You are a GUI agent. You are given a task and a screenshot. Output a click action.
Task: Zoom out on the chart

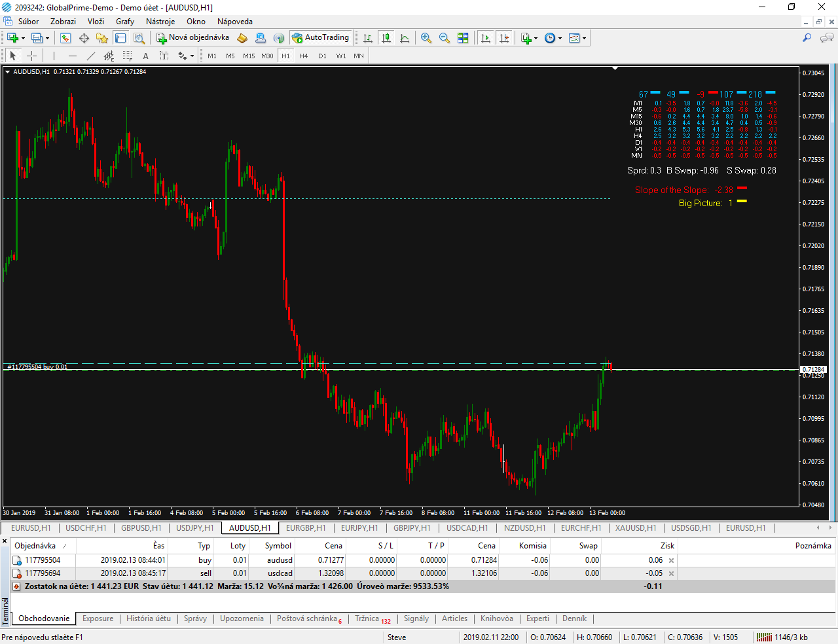(x=445, y=38)
